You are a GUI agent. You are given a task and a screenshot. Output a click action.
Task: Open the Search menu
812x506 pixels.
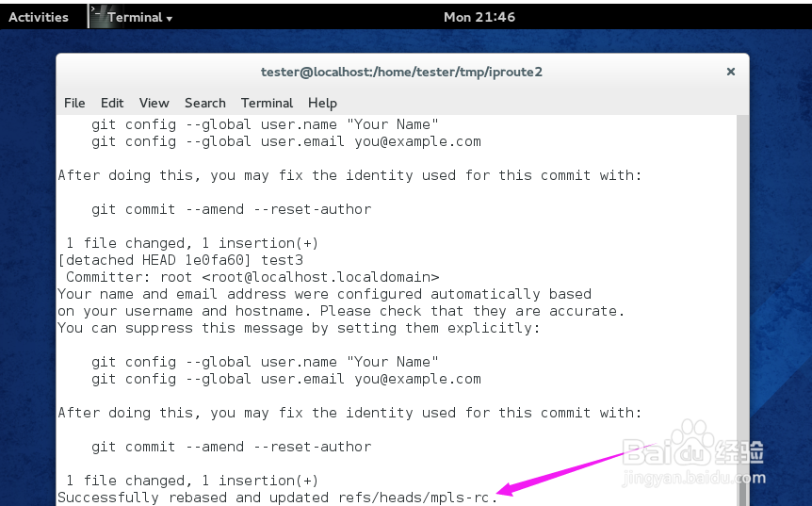205,103
